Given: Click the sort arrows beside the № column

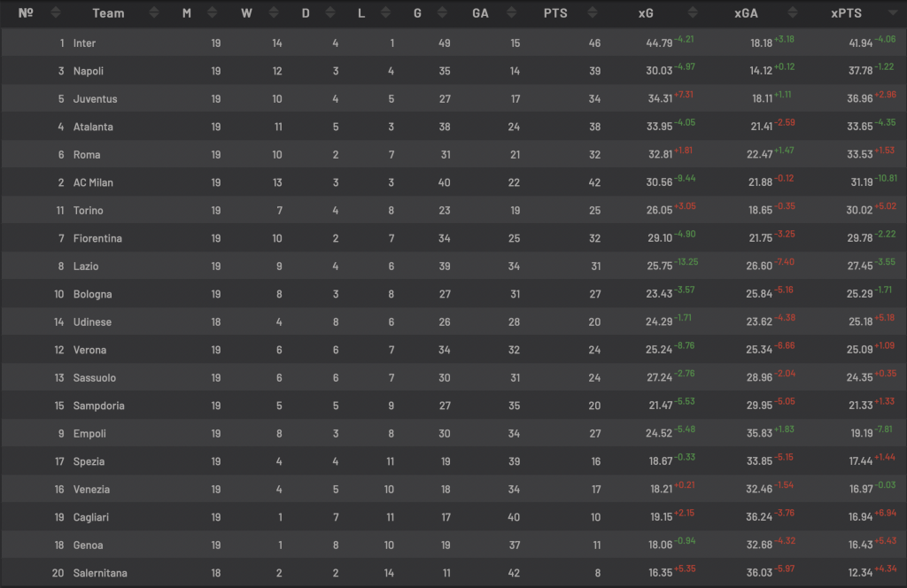Looking at the screenshot, I should [x=57, y=13].
